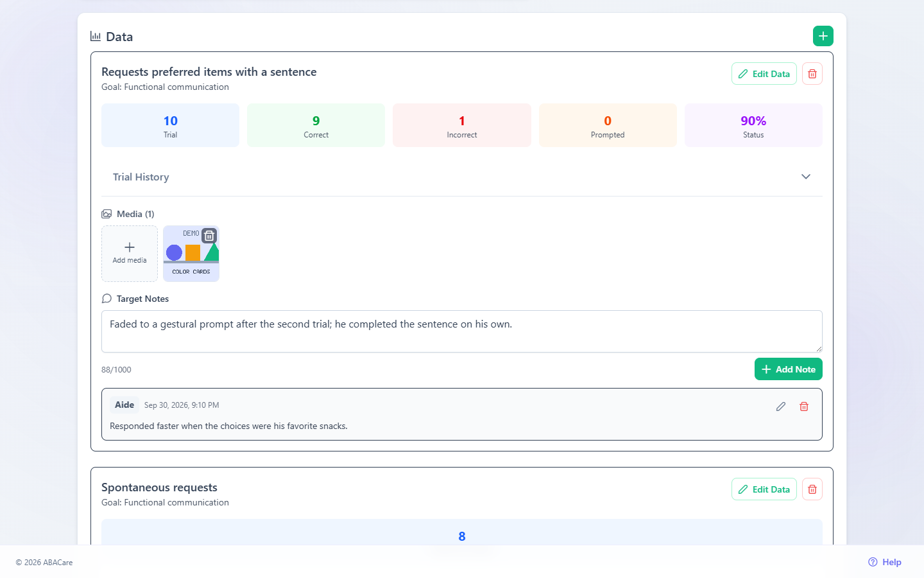Screen dimensions: 924x578
Task: Click the © 2026 ABACare footer text
Action: pos(44,563)
